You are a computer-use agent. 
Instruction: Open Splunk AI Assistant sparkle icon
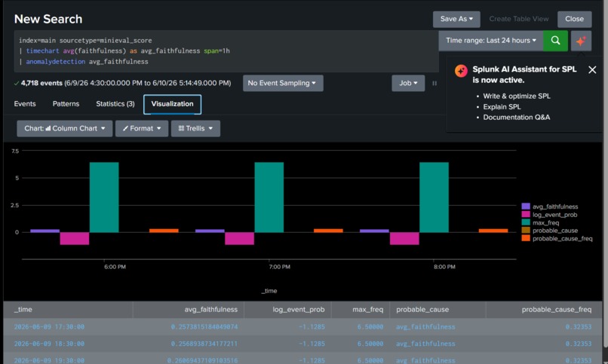581,41
